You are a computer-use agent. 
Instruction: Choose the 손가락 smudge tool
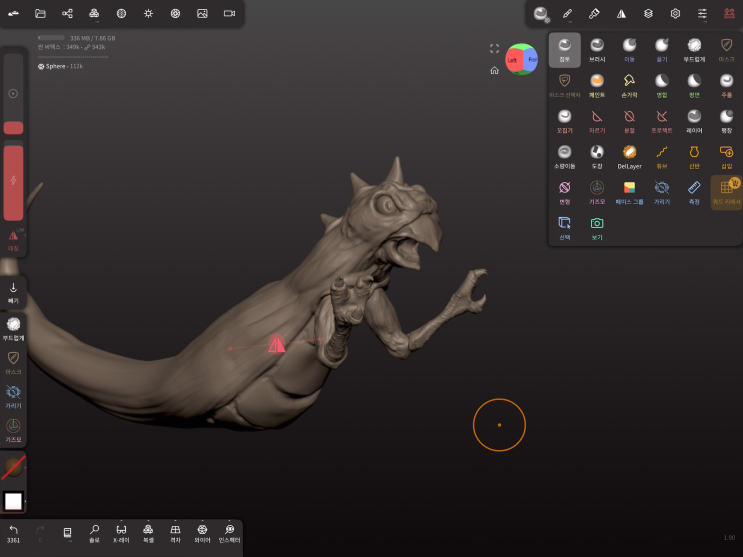click(x=629, y=84)
